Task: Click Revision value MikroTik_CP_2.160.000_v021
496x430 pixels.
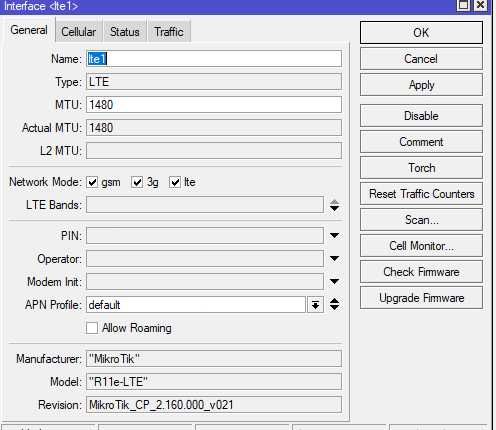Action: [x=214, y=405]
